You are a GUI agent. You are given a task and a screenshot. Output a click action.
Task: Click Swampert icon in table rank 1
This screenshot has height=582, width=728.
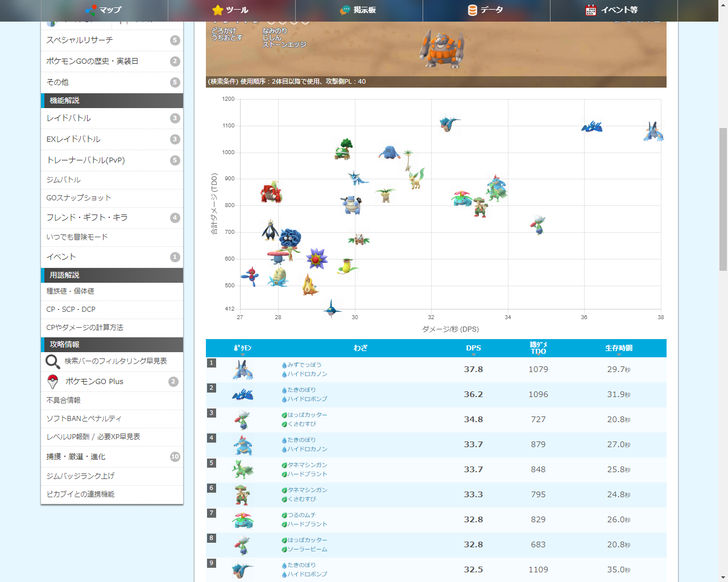point(243,370)
